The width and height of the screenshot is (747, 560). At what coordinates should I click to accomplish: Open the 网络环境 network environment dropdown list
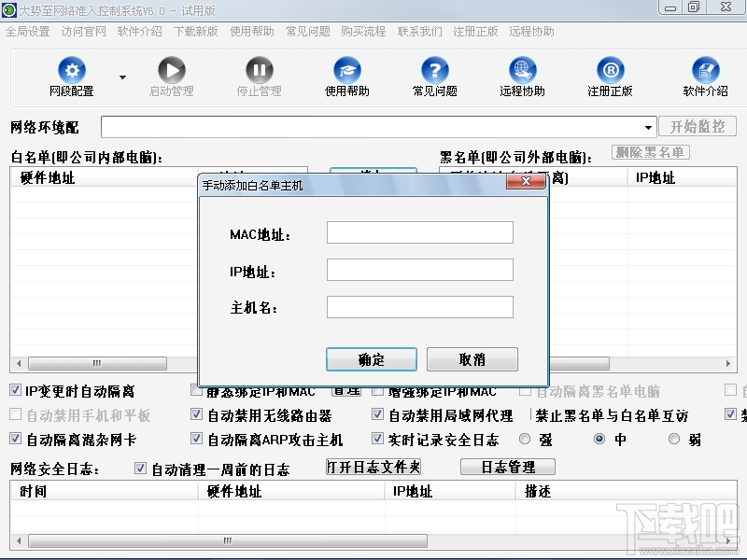(x=648, y=127)
